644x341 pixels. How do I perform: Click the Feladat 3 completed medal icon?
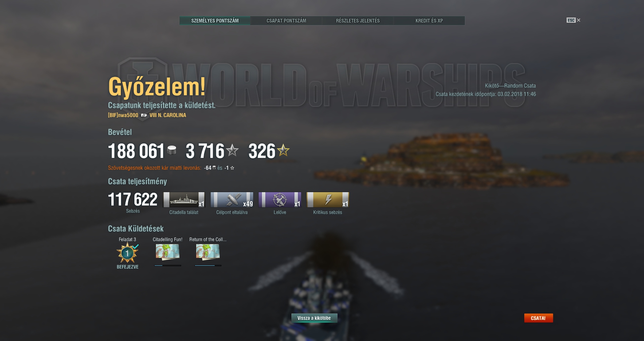click(x=127, y=253)
